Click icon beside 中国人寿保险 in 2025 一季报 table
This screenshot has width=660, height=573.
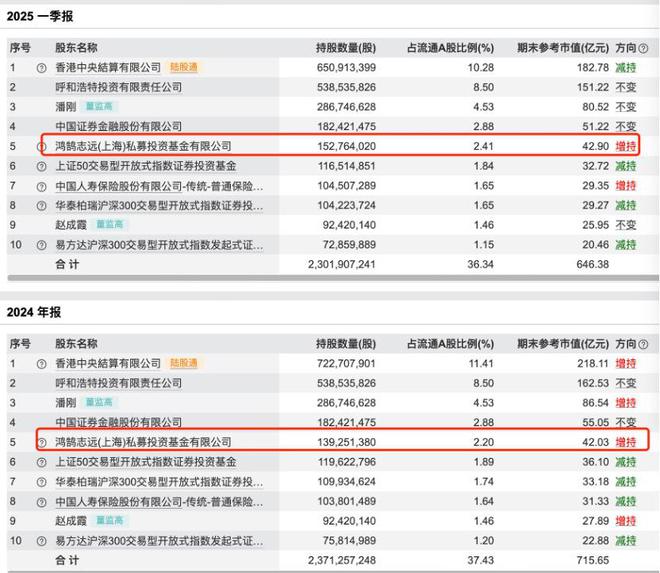[41, 186]
